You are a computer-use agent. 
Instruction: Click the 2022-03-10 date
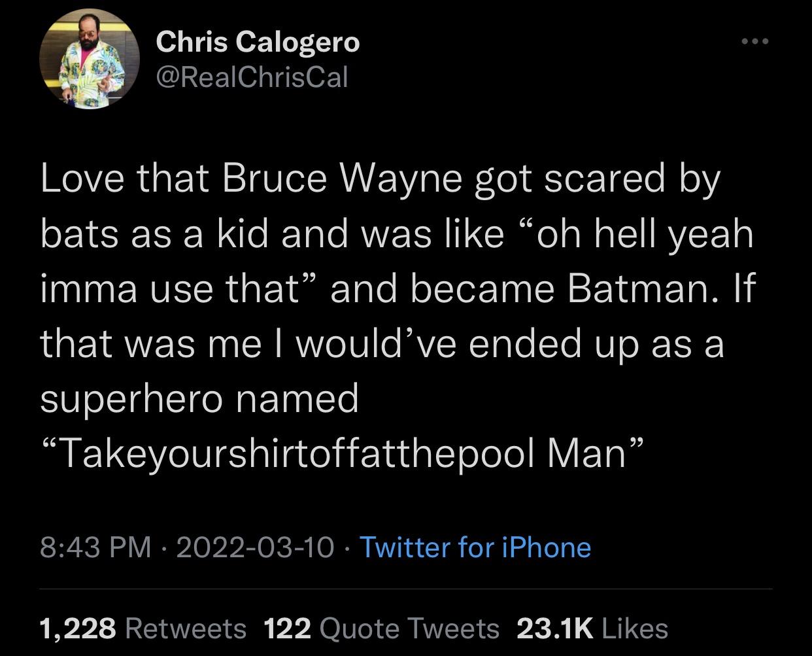coord(254,547)
